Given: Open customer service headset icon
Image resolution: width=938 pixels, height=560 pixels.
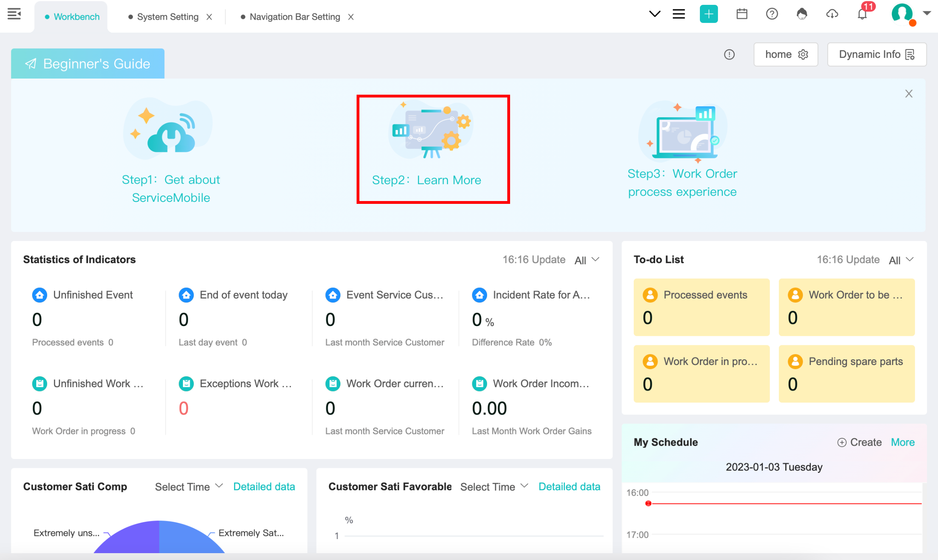Looking at the screenshot, I should tap(802, 14).
